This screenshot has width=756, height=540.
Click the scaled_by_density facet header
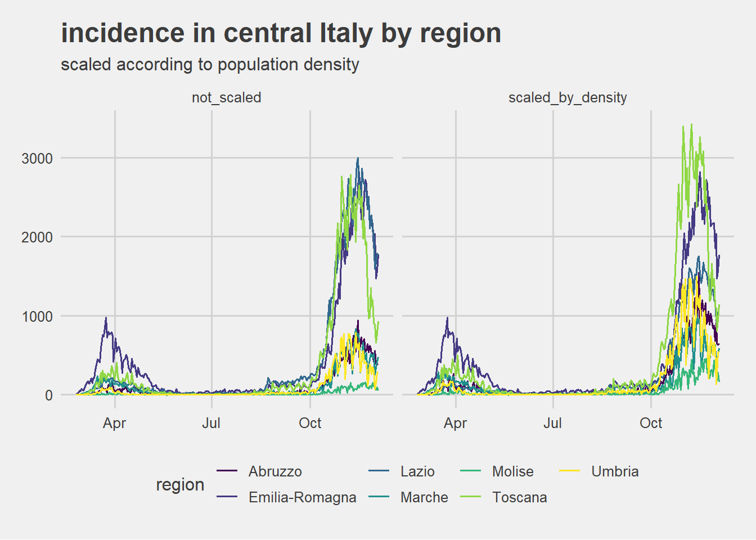[x=567, y=97]
